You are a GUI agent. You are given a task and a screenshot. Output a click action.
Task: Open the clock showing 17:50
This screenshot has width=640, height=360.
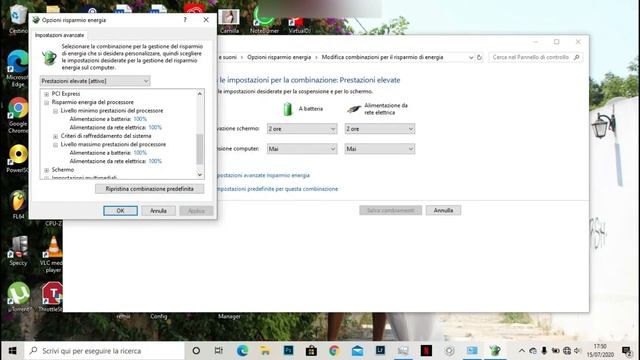tap(600, 351)
